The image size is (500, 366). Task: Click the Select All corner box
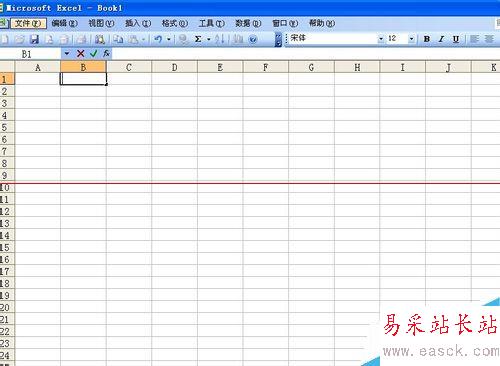pyautogui.click(x=7, y=67)
